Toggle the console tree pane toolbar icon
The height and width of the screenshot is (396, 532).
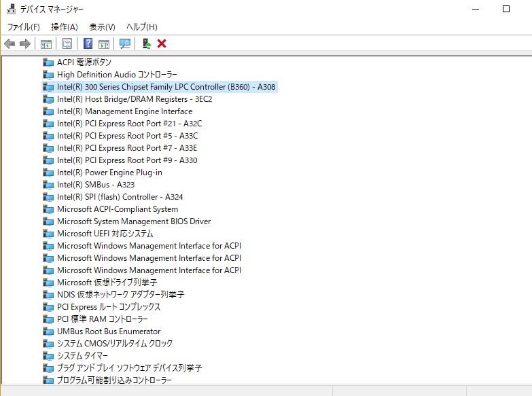click(x=46, y=43)
